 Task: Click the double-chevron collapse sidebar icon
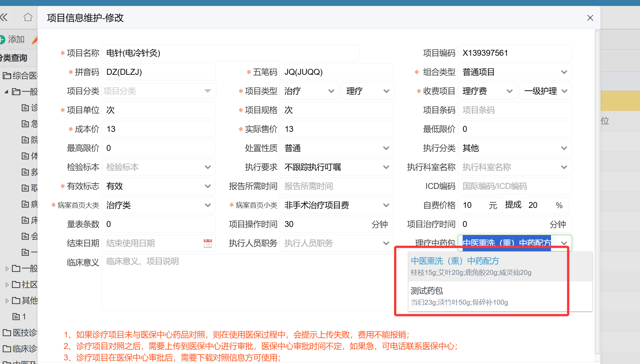4,17
